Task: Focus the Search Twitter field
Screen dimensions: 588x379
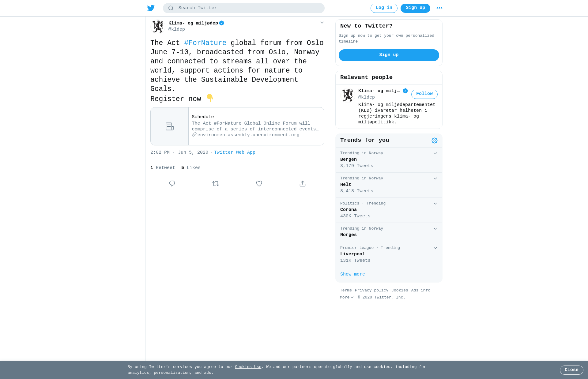Action: point(244,8)
